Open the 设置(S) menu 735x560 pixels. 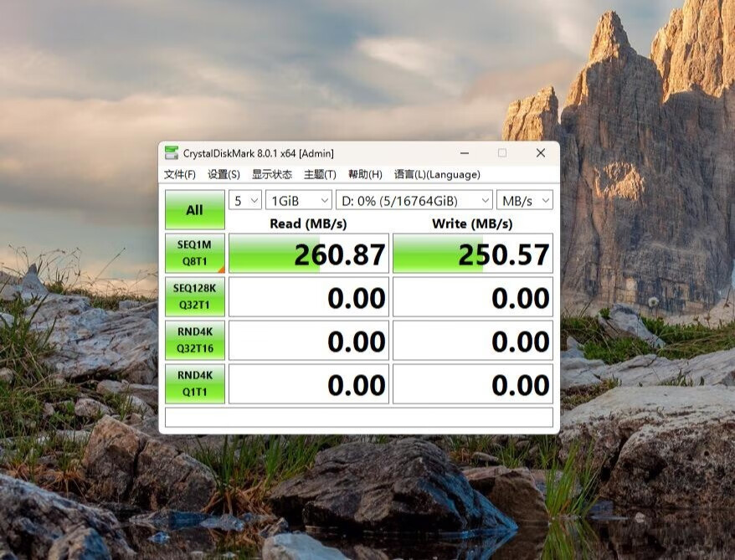[x=224, y=174]
